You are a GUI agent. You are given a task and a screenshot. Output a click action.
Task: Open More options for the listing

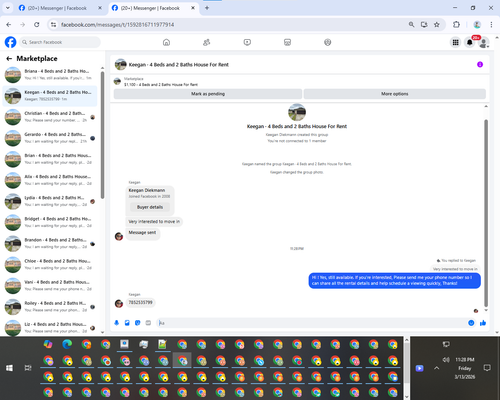(395, 94)
